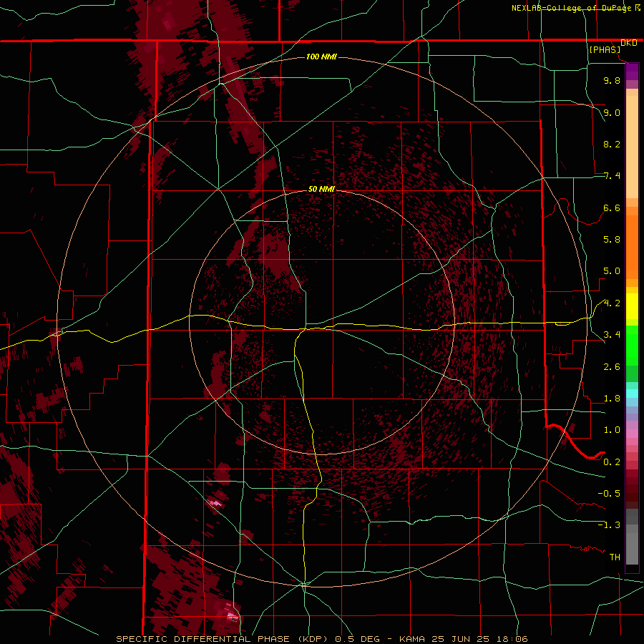Click the light-colored KDP core at the bottom edge
This screenshot has height=644, width=644.
click(x=233, y=615)
